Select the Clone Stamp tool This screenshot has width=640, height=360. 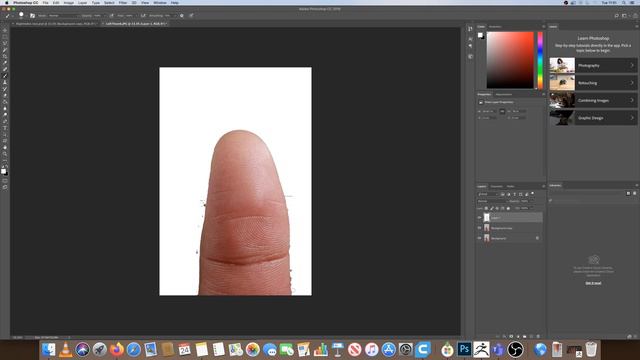click(5, 82)
